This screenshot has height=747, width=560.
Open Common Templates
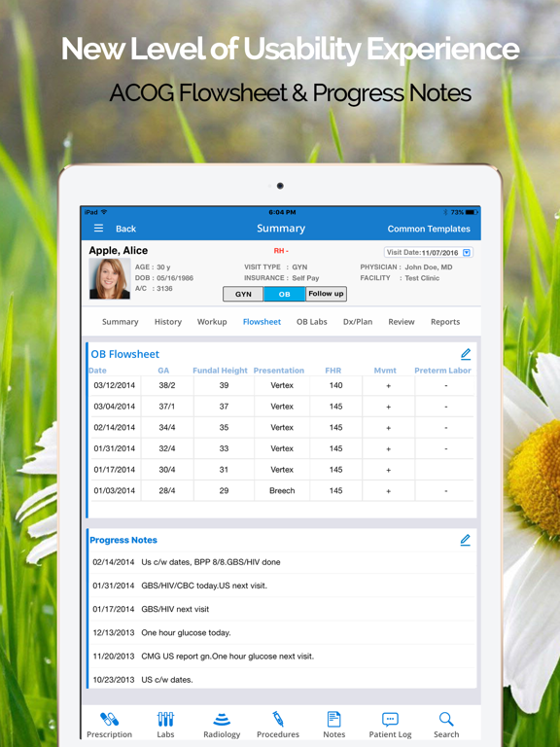point(429,229)
